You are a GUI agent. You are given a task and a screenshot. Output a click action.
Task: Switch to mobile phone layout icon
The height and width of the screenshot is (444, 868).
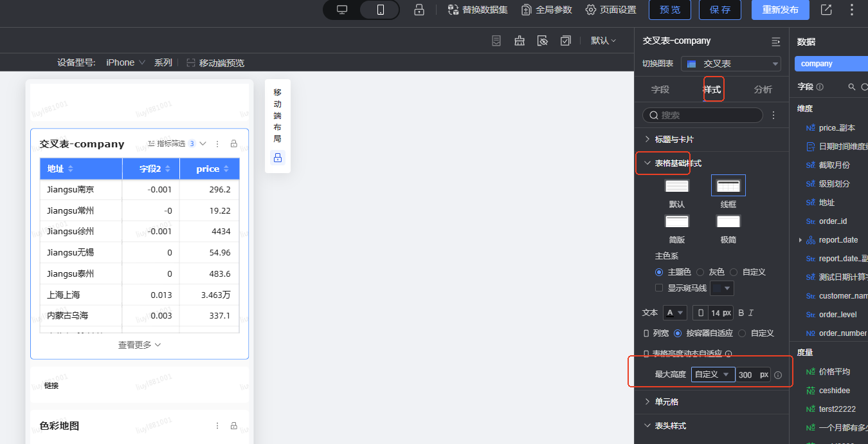(380, 10)
